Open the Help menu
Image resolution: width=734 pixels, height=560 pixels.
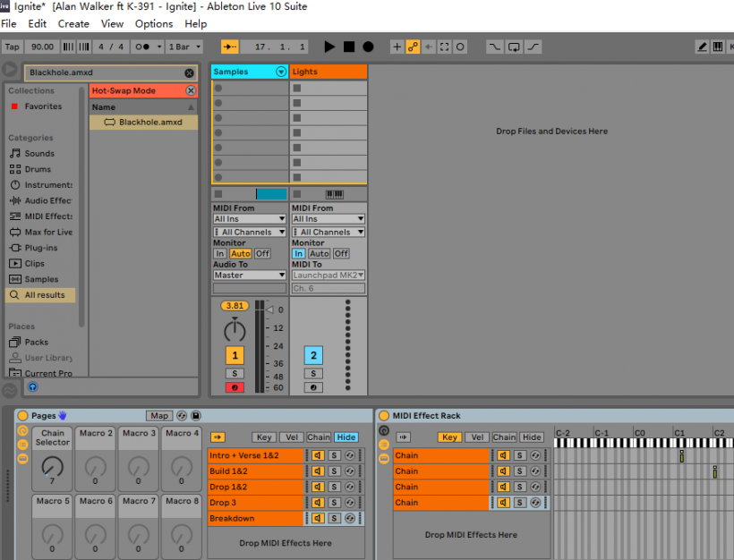pyautogui.click(x=196, y=24)
